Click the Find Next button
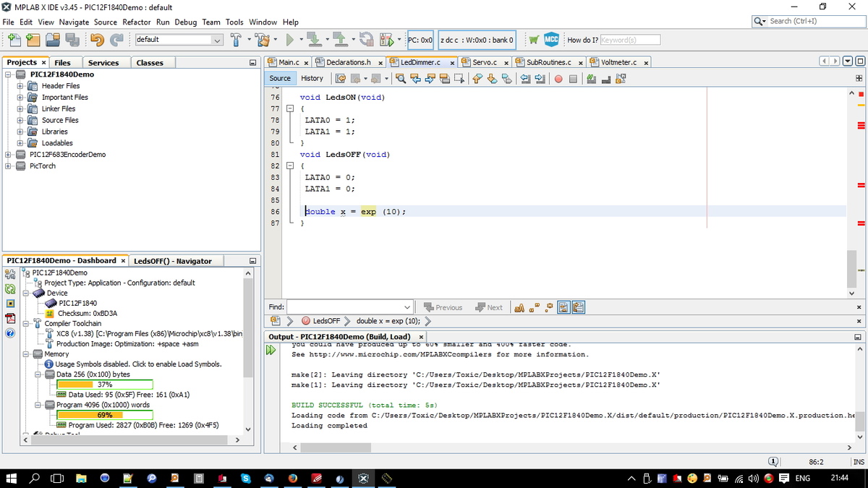The width and height of the screenshot is (868, 488). pos(489,307)
